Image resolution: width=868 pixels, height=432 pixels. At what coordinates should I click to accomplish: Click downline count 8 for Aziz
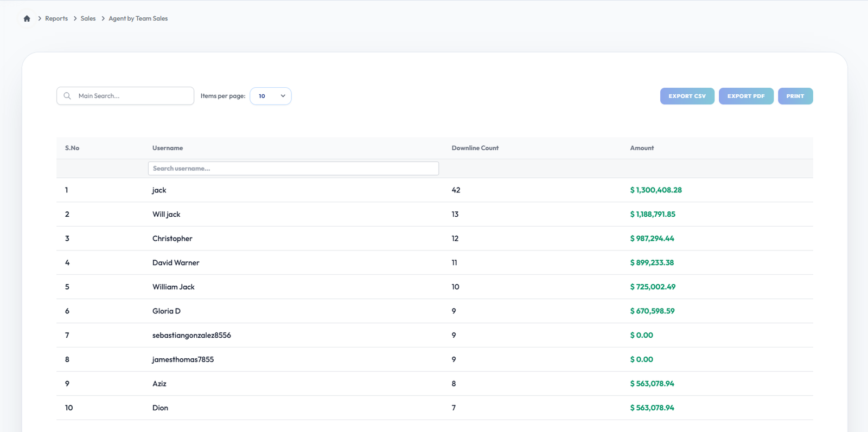(x=454, y=384)
